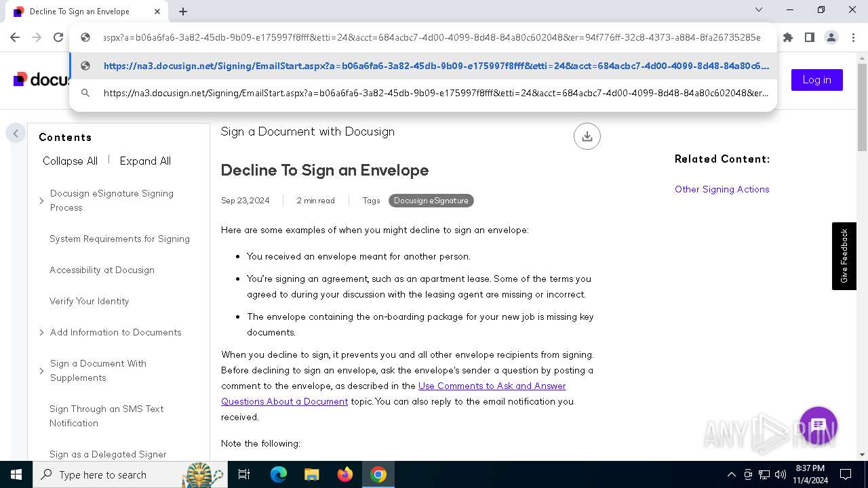Open Accessibility at Docusign topic
The width and height of the screenshot is (868, 488).
(102, 270)
